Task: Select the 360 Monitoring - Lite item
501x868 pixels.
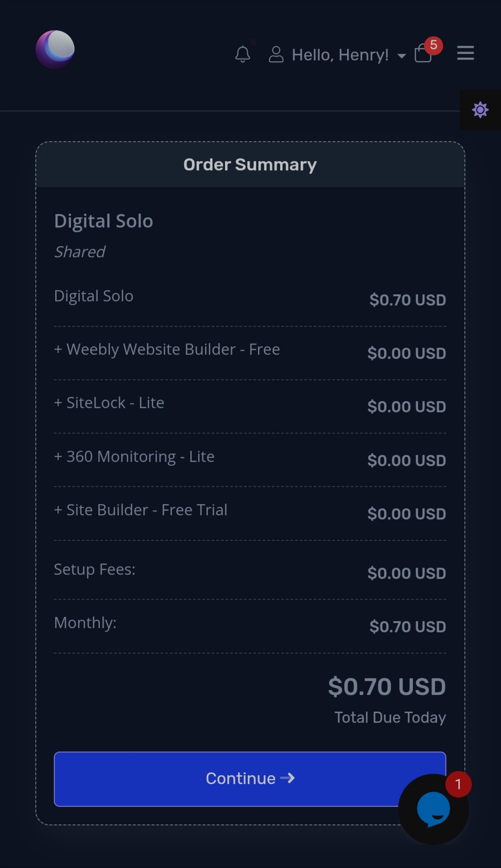Action: [134, 457]
